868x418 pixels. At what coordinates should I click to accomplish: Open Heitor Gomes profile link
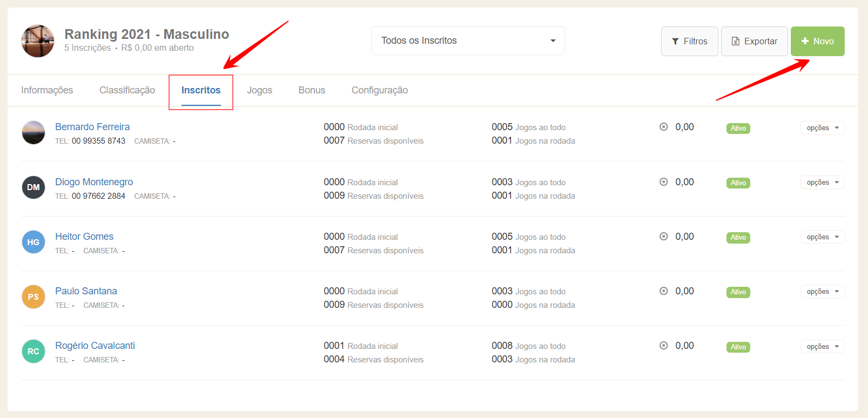click(x=84, y=237)
